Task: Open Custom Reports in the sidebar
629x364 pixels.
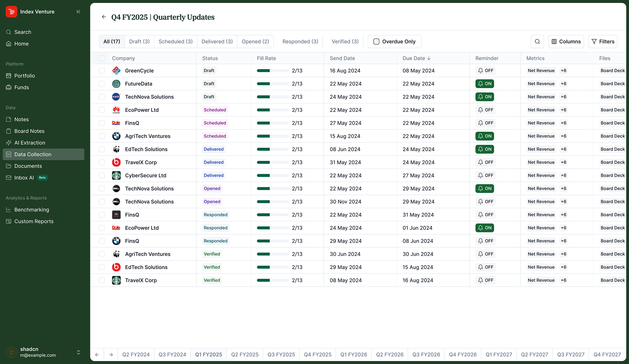Action: click(43, 221)
